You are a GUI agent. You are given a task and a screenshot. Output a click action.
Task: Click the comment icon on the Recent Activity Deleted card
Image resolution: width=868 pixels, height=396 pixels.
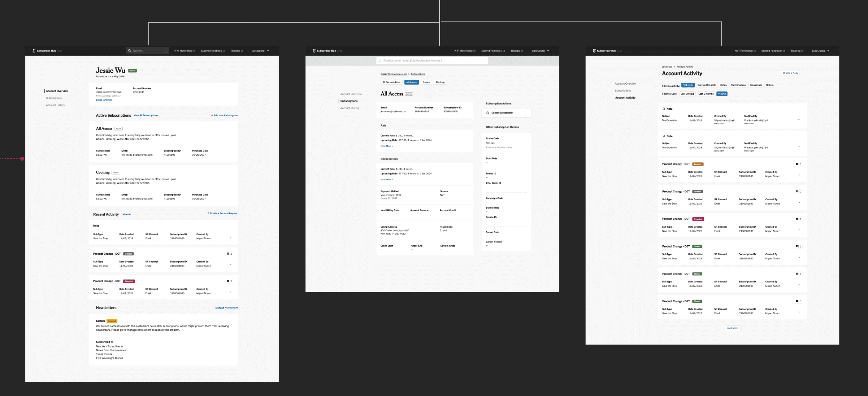[228, 254]
